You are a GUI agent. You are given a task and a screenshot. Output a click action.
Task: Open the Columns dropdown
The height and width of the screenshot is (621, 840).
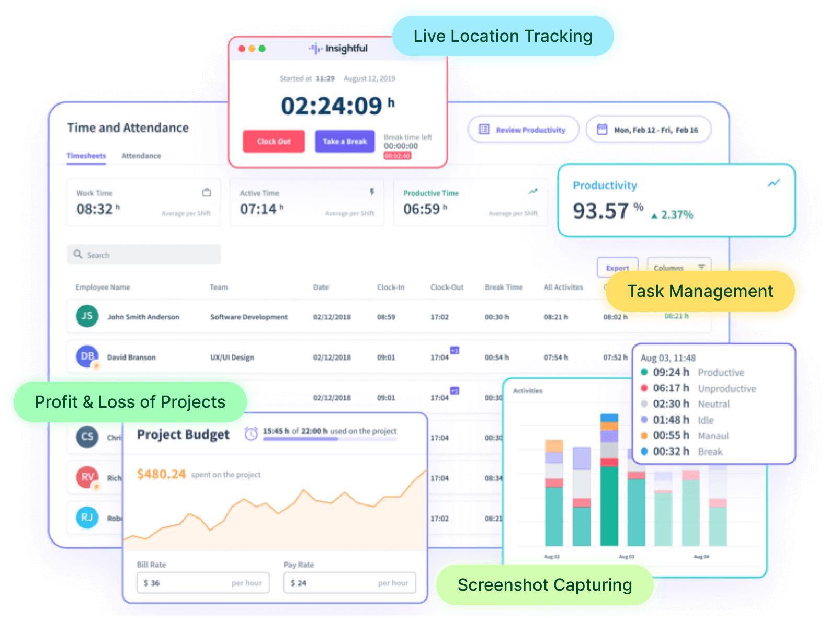pyautogui.click(x=679, y=267)
